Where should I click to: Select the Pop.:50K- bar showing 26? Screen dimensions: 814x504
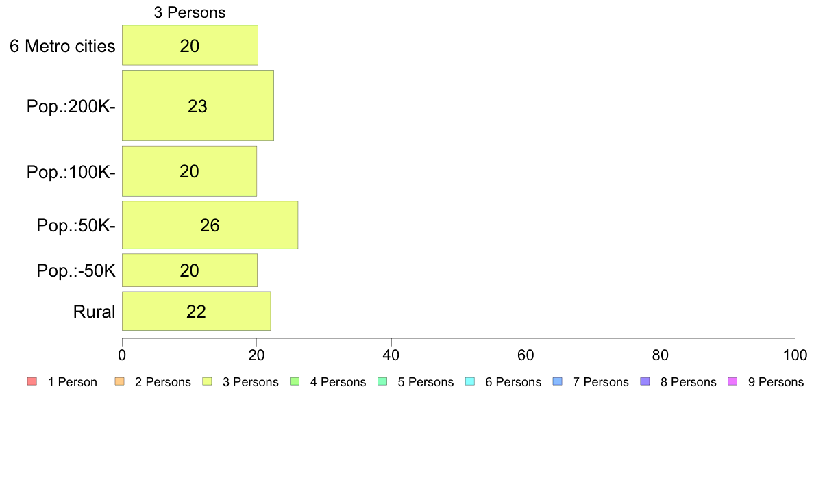click(x=210, y=225)
